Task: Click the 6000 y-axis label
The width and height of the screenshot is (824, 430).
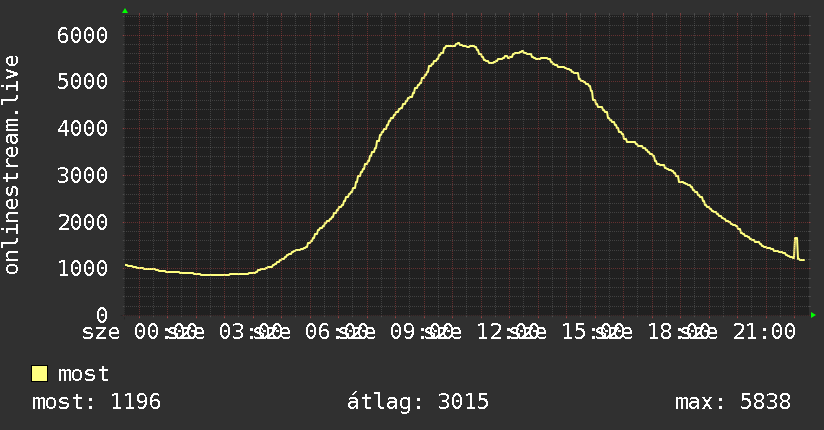Action: 83,35
